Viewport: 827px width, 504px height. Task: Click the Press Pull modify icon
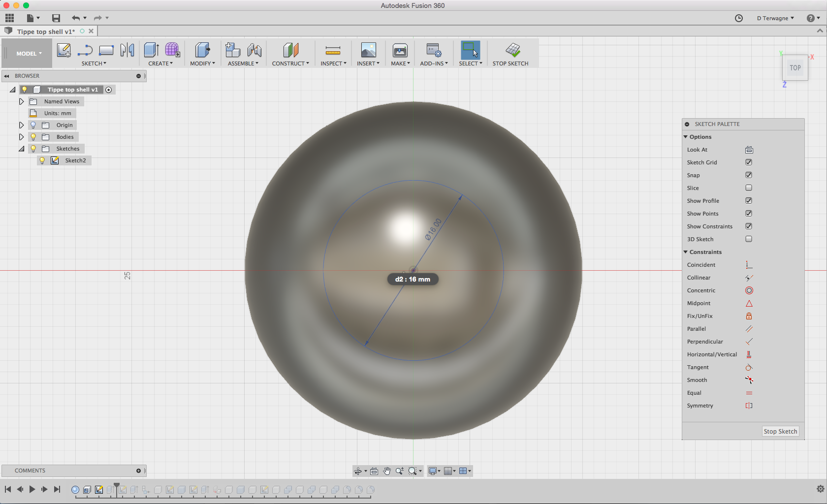(x=202, y=50)
